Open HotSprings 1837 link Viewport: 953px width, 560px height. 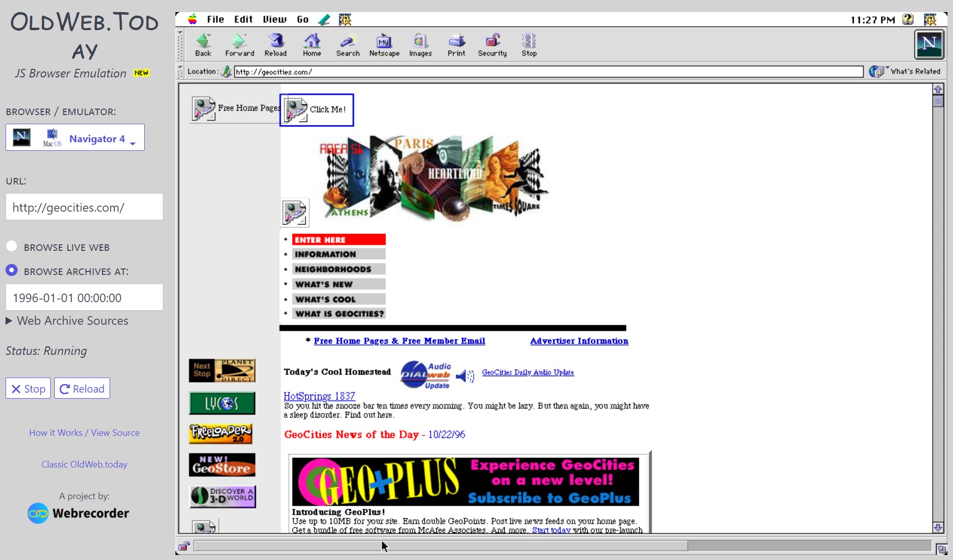pos(319,396)
